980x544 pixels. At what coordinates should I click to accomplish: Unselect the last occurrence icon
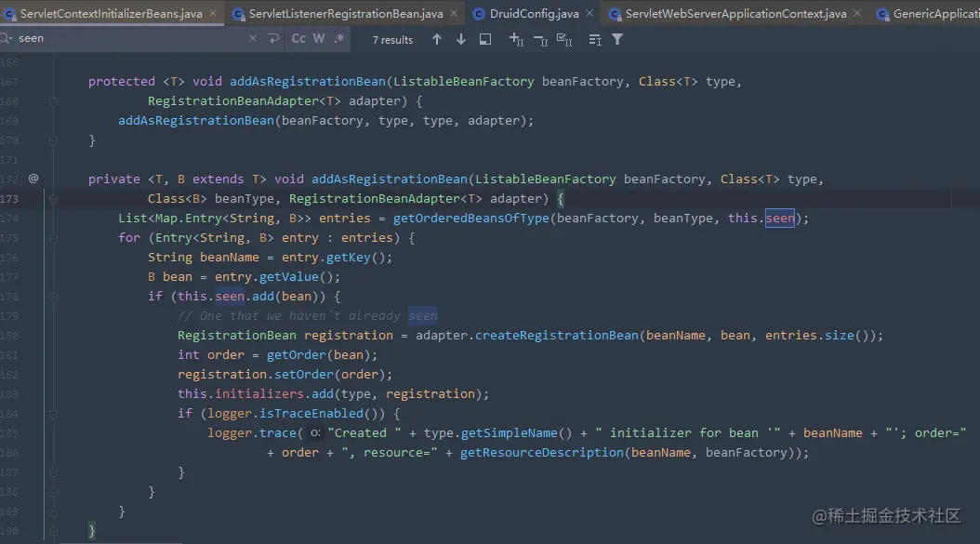point(540,40)
